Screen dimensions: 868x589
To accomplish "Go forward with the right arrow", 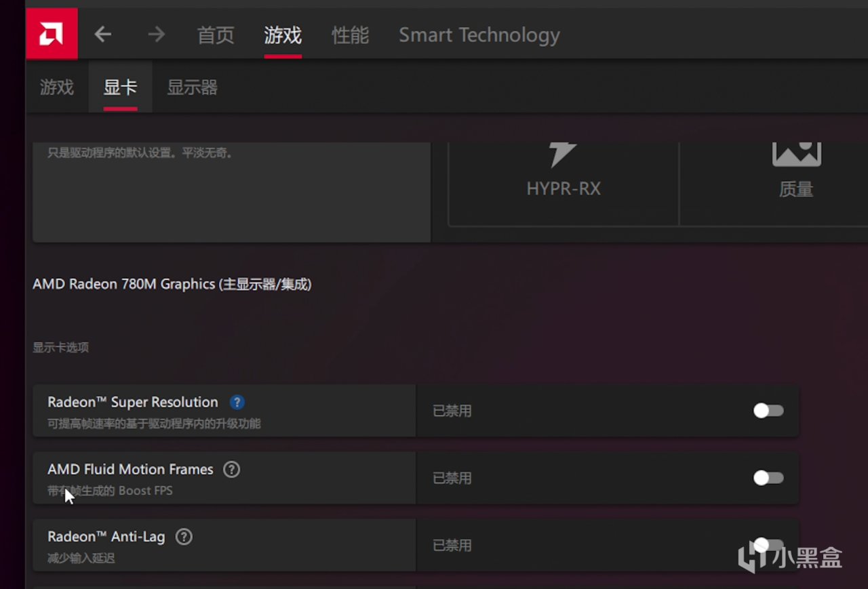I will [x=157, y=34].
